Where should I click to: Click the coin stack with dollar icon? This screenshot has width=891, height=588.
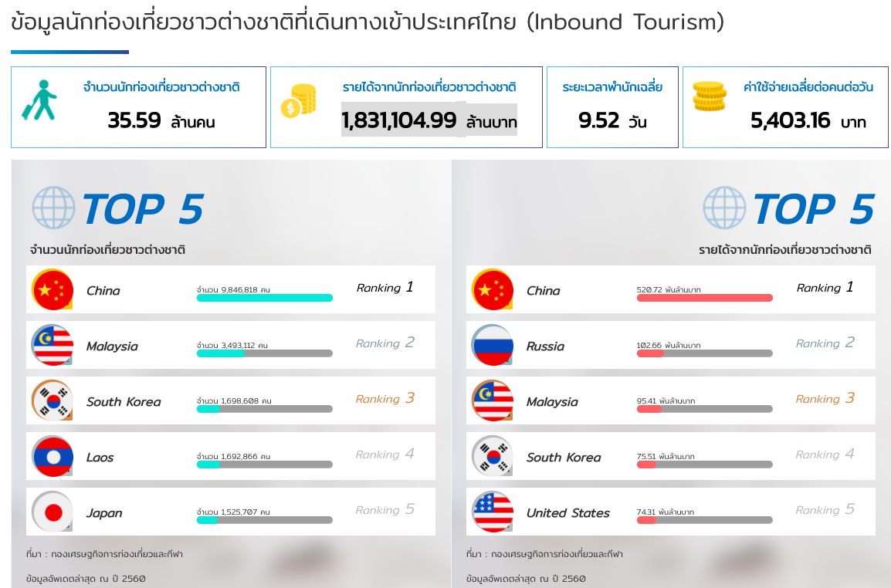point(298,101)
